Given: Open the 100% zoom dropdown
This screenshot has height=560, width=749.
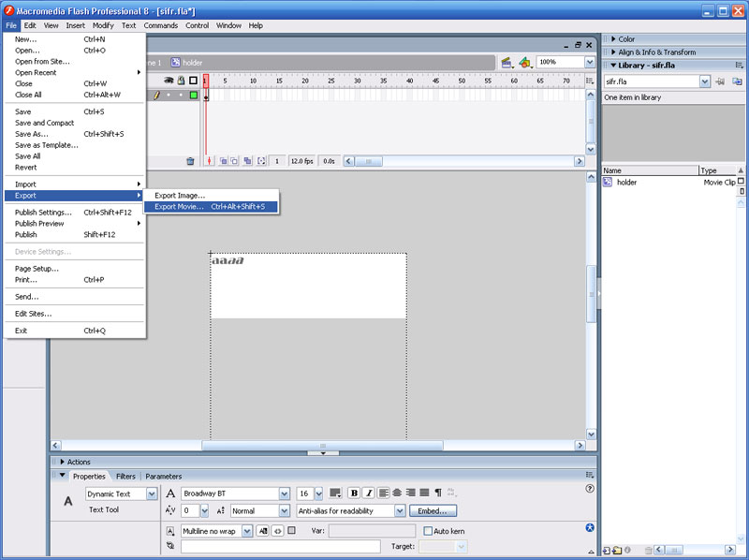Looking at the screenshot, I should pyautogui.click(x=590, y=62).
